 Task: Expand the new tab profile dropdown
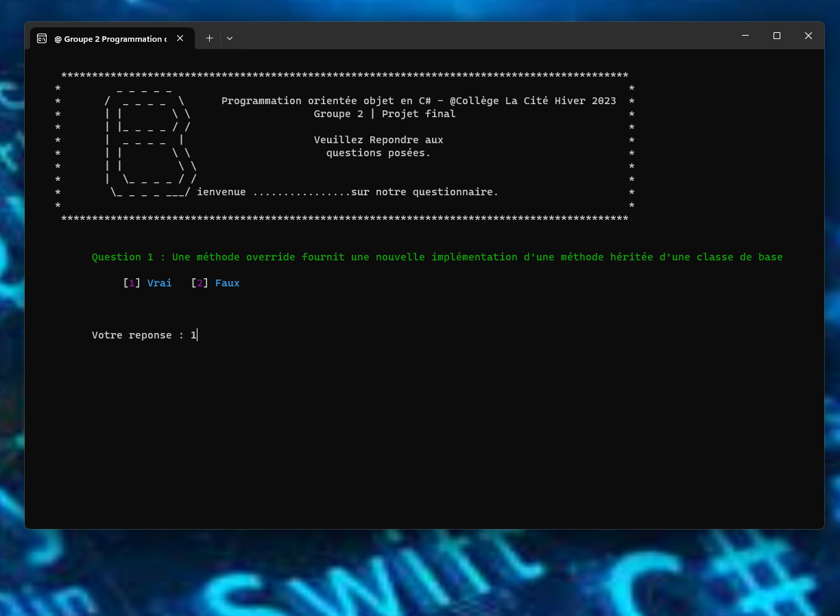(230, 38)
